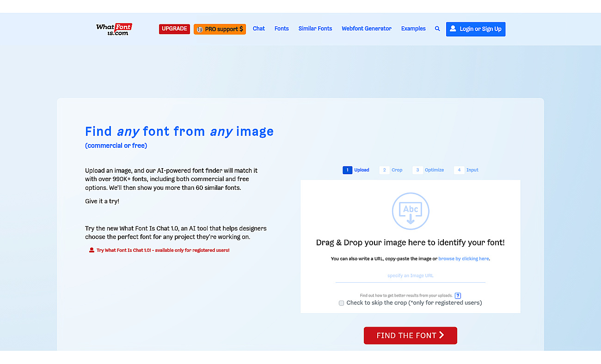Click 'Give it a try!' text
The width and height of the screenshot is (601, 364).
(x=102, y=201)
